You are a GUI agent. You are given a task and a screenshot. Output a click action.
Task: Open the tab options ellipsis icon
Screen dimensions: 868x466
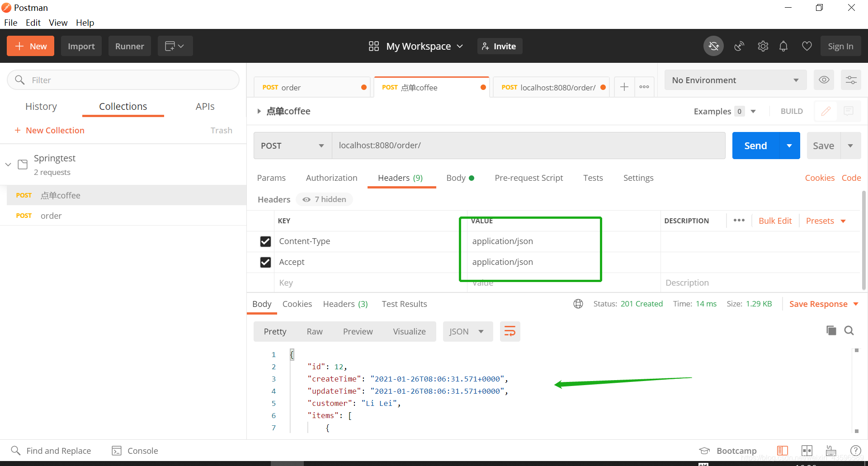point(644,87)
